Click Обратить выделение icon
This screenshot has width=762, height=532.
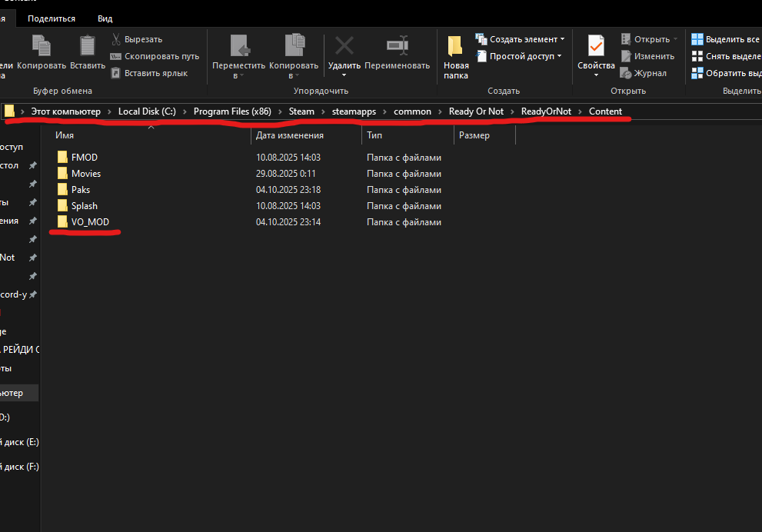pyautogui.click(x=697, y=73)
